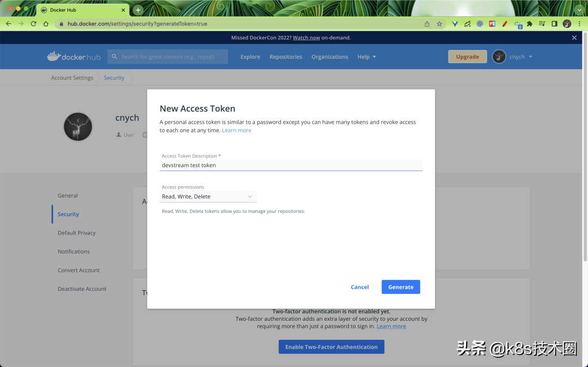Image resolution: width=588 pixels, height=367 pixels.
Task: Click the browser back arrow
Action: (9, 23)
